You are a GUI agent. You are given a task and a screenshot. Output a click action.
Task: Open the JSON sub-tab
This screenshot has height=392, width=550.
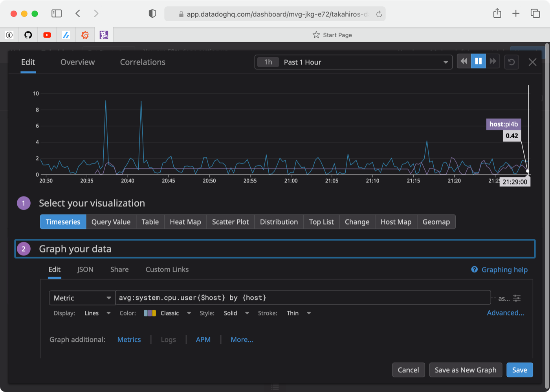[85, 269]
